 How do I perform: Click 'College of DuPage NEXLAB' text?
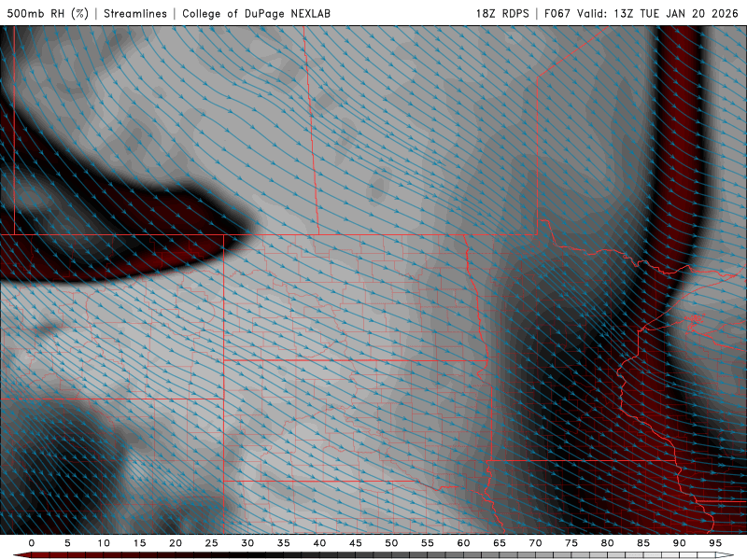(x=256, y=13)
